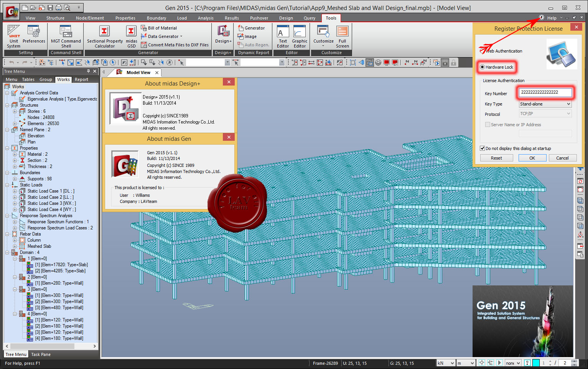Open the Protocol dropdown
This screenshot has width=588, height=369.
coord(545,114)
